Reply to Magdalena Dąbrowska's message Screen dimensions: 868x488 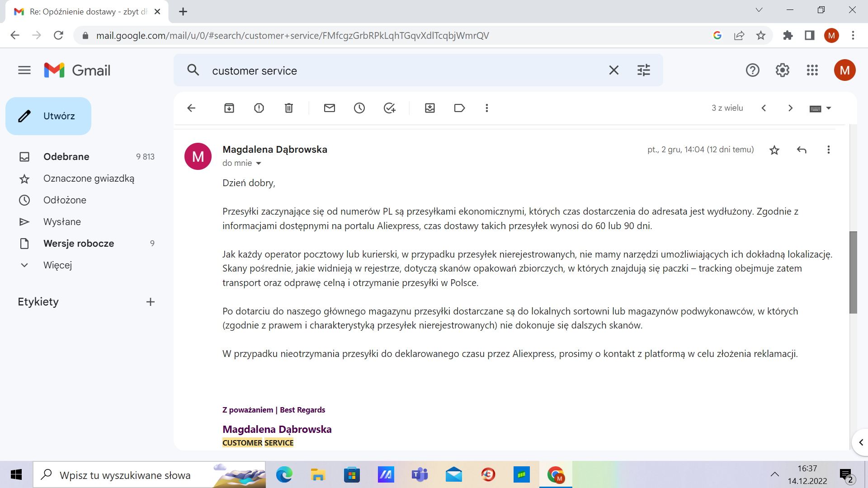802,150
